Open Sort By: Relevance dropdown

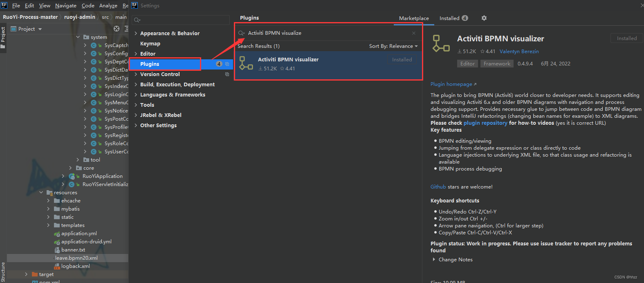[x=393, y=46]
